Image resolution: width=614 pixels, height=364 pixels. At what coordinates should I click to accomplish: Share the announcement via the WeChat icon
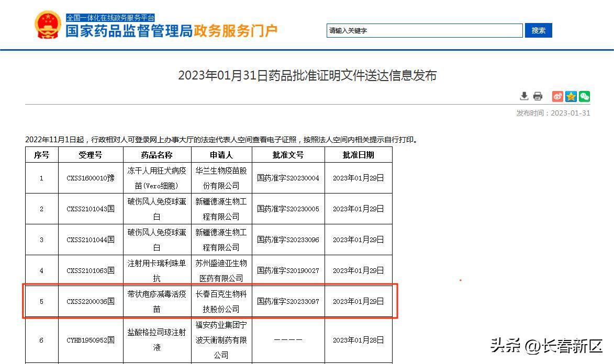[x=584, y=96]
